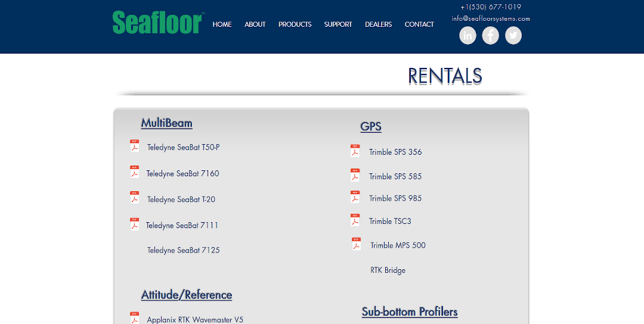This screenshot has width=644, height=324.
Task: Click the phone number +1(530) 677-1019
Action: (491, 7)
